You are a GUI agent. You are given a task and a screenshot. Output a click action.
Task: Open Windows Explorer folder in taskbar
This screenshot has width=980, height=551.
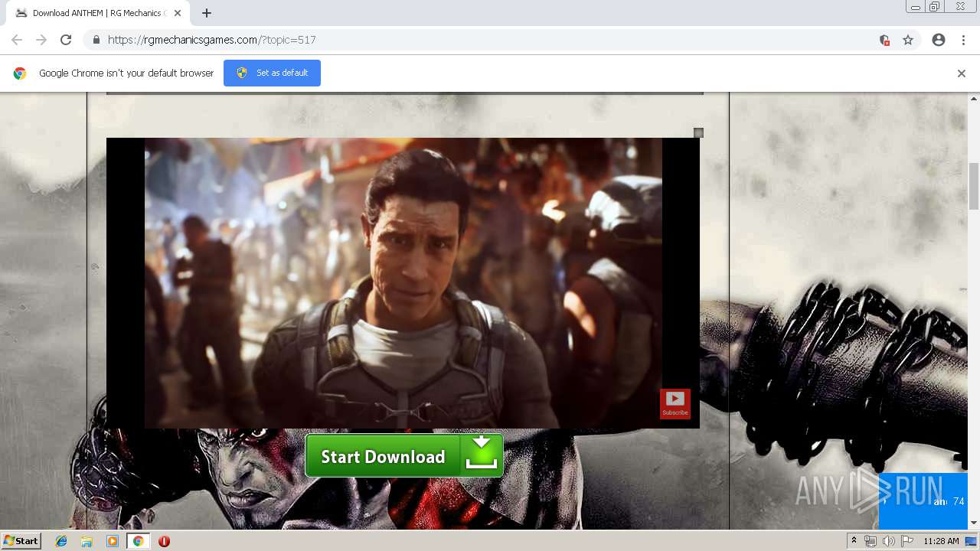(x=87, y=541)
